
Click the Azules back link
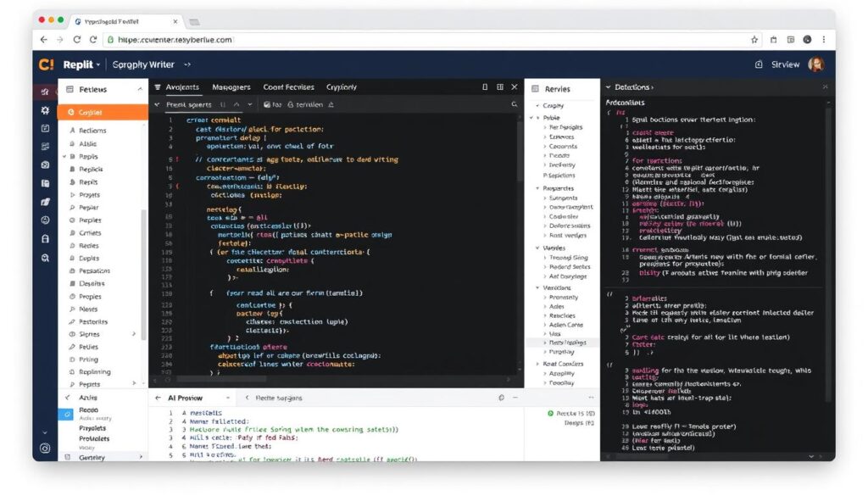[88, 398]
